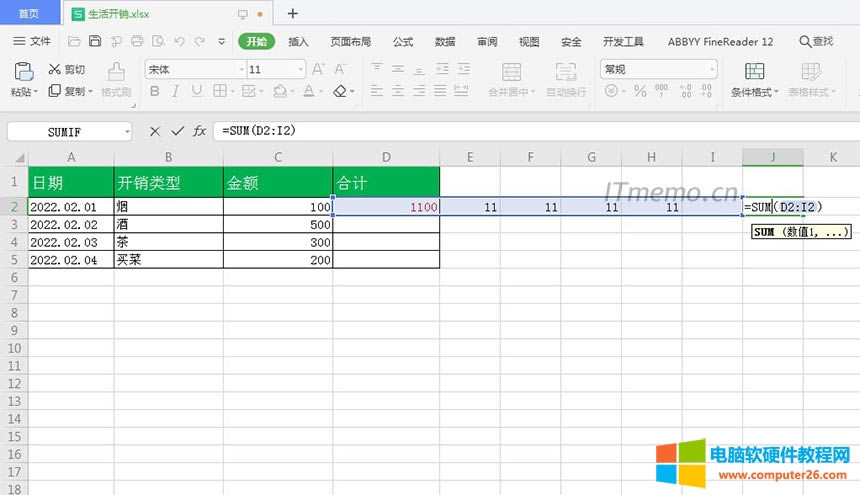The width and height of the screenshot is (860, 495).
Task: Toggle Bold formatting button
Action: pos(155,91)
